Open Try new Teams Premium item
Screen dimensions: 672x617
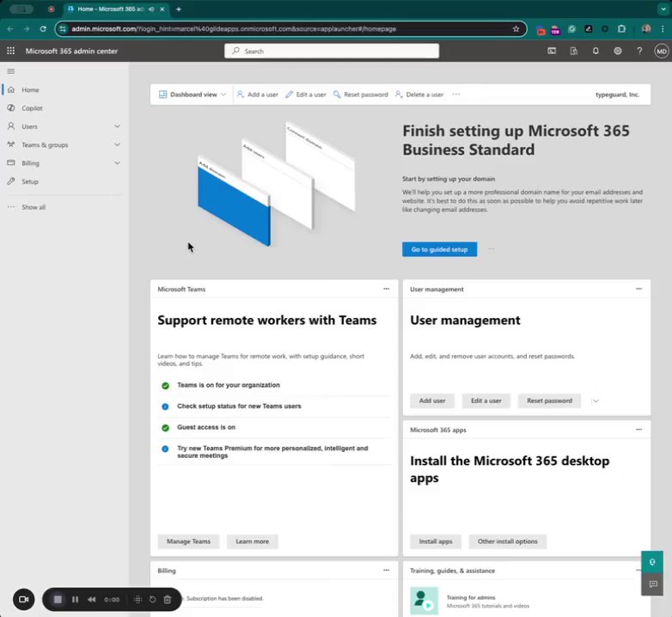pos(274,452)
